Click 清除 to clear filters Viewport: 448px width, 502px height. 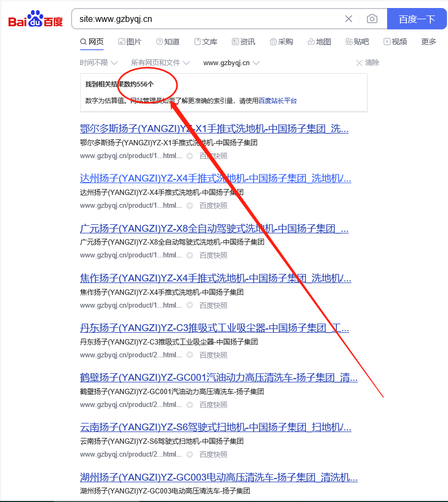click(x=368, y=63)
